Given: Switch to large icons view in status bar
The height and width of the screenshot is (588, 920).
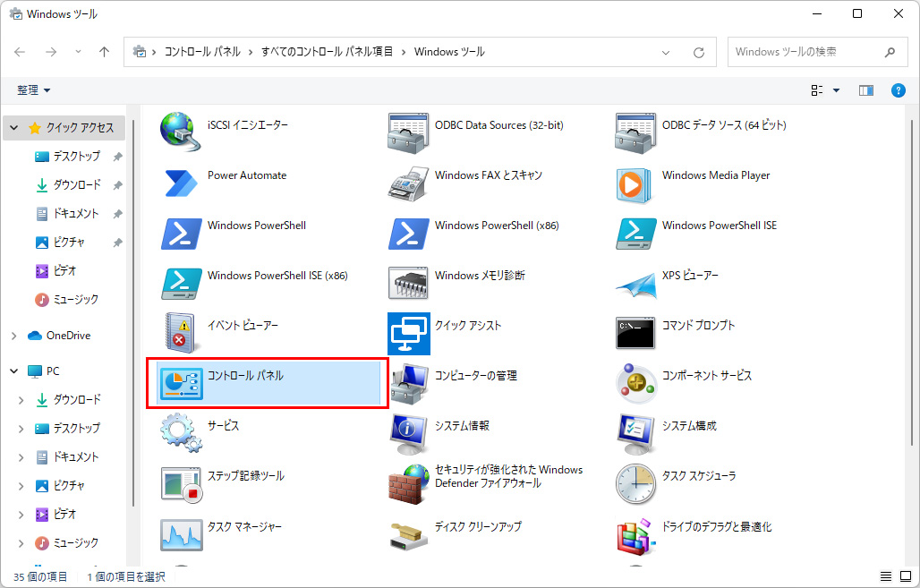Looking at the screenshot, I should tap(906, 576).
